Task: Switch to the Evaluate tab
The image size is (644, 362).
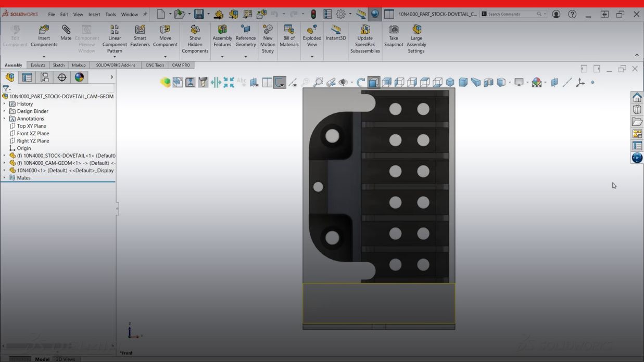Action: click(x=38, y=65)
